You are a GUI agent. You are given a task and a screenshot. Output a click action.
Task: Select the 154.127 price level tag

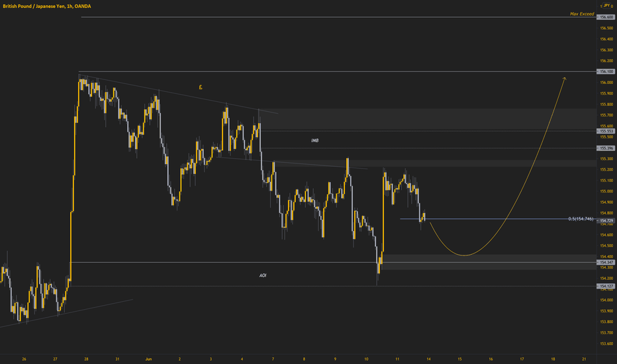pyautogui.click(x=606, y=286)
